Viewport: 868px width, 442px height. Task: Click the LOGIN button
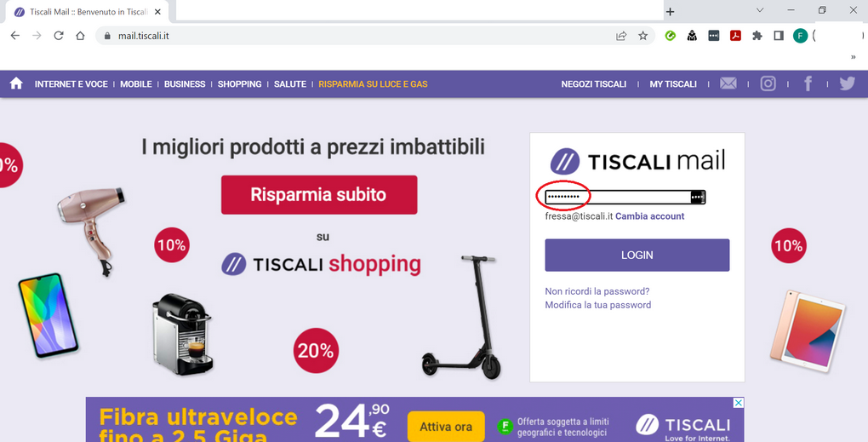click(x=637, y=255)
